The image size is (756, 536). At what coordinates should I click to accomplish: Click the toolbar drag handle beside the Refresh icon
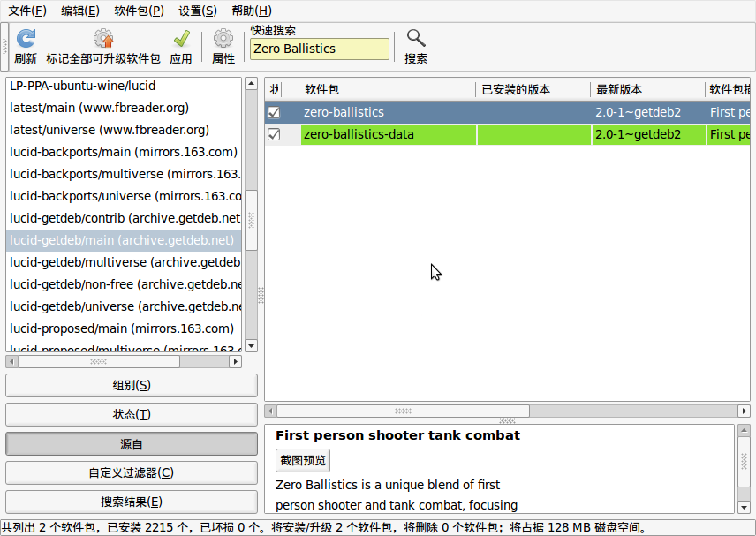tap(4, 46)
